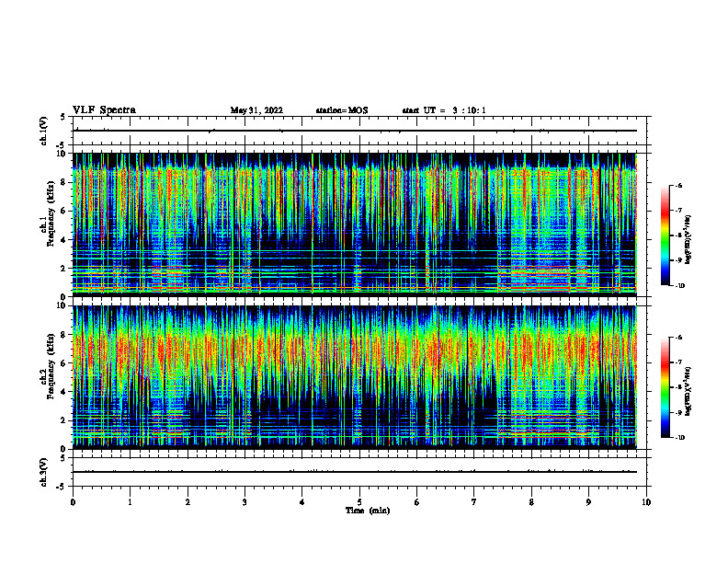Click time axis tick label "10"
The width and height of the screenshot is (728, 563).
(x=646, y=502)
